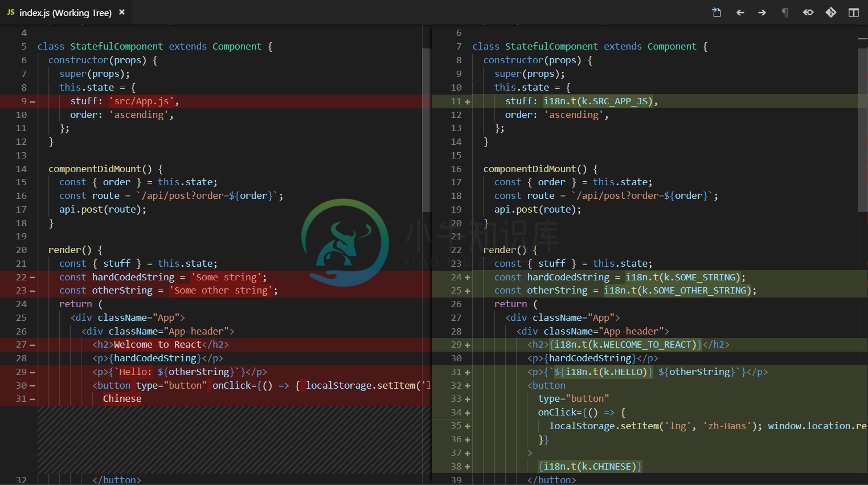Click the removed word Chinese on line 31
The image size is (868, 485).
pos(122,398)
